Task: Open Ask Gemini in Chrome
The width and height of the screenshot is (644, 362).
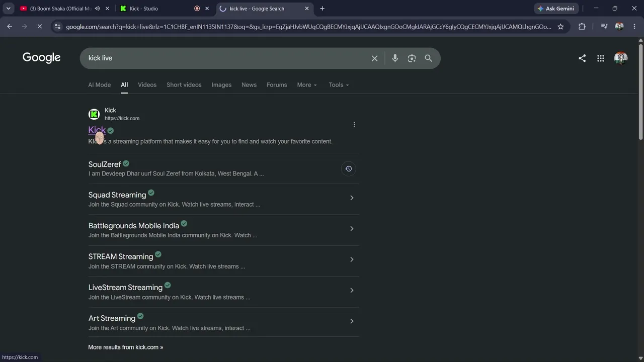Action: (x=556, y=9)
